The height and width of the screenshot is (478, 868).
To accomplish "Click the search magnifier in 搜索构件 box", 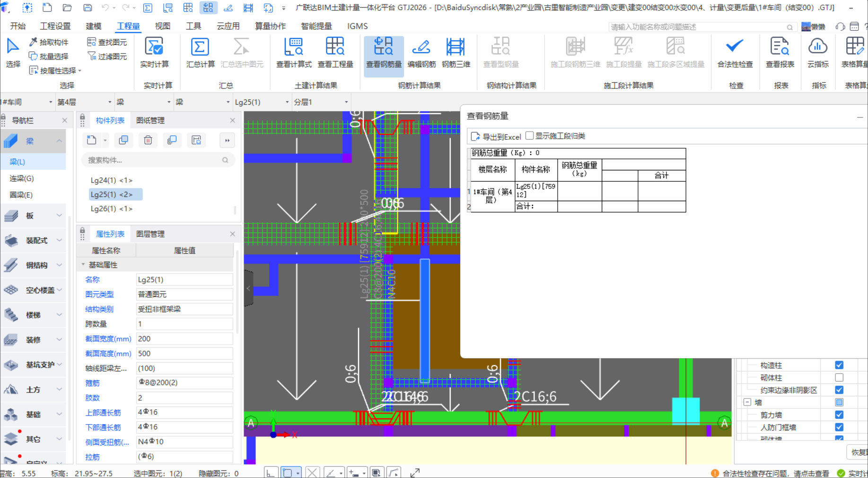I will tap(225, 160).
